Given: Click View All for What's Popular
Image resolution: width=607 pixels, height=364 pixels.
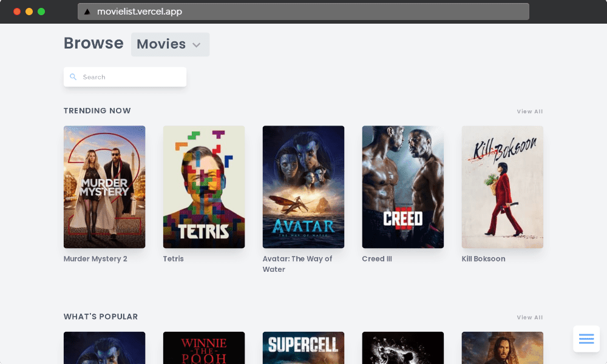Looking at the screenshot, I should click(x=529, y=317).
